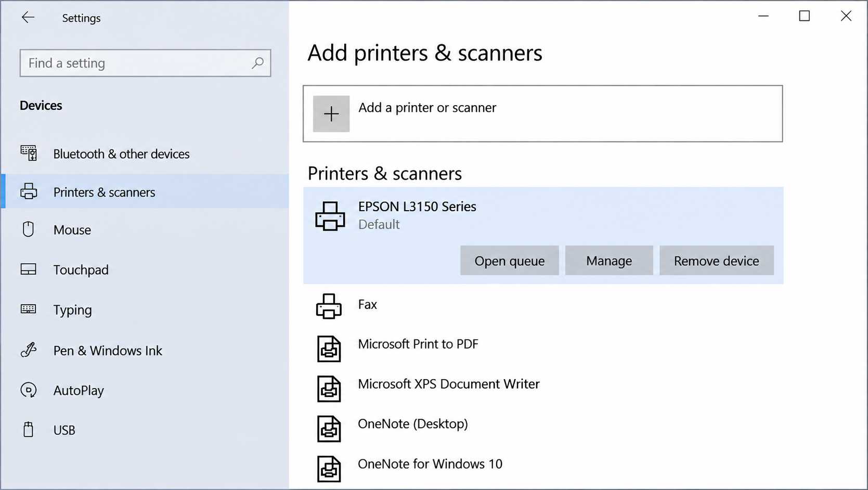
Task: Click the Typing keyboard icon
Action: (x=29, y=310)
